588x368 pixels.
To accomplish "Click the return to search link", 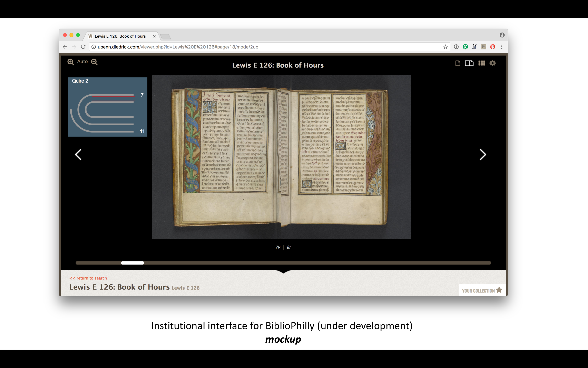I will (x=88, y=278).
